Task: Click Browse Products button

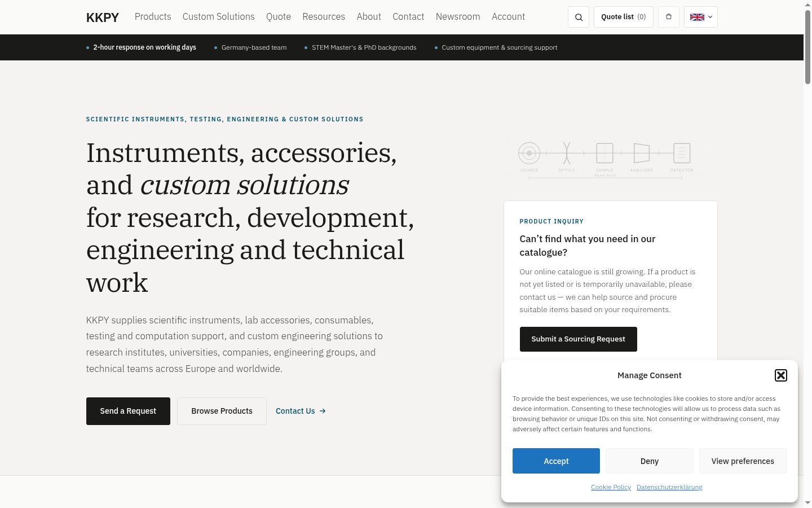Action: (222, 411)
